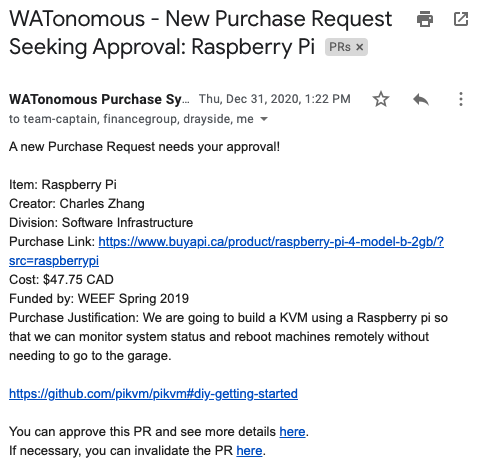Screen dimensions: 482x468
Task: Open the github.com pikvm getting-started link
Action: [153, 394]
